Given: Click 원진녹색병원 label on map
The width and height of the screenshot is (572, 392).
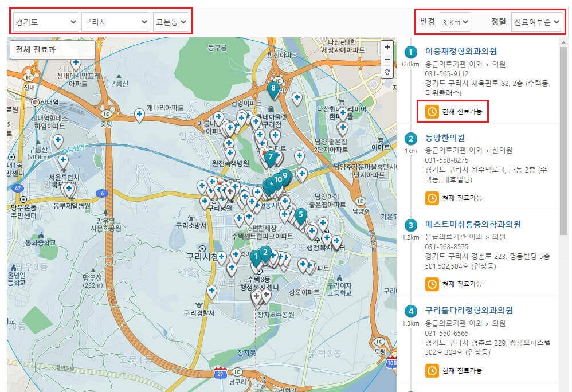Looking at the screenshot, I should coord(230,164).
